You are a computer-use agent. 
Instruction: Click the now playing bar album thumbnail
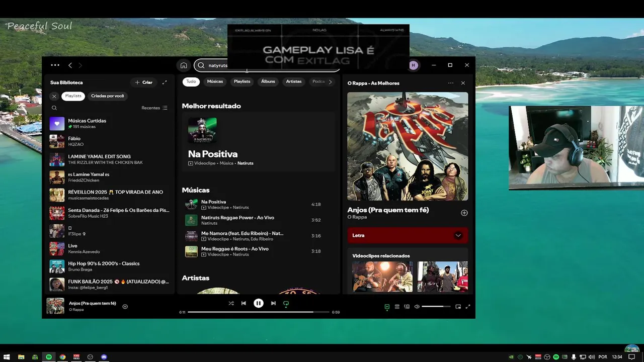(55, 306)
